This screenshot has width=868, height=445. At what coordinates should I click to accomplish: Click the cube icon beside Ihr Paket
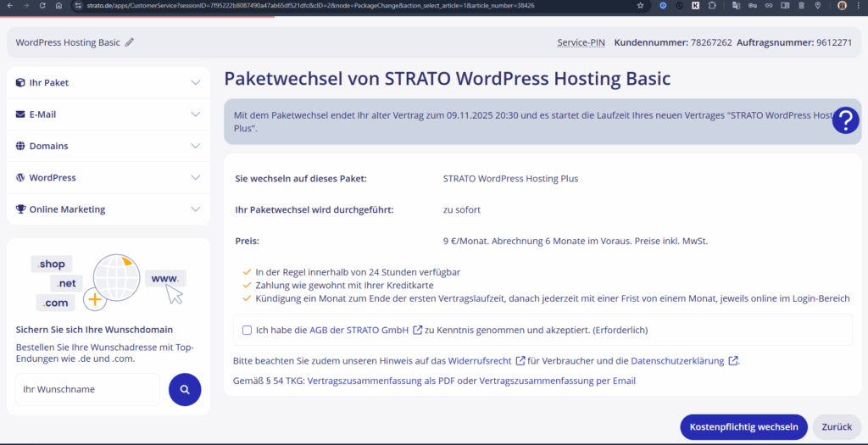(x=20, y=83)
